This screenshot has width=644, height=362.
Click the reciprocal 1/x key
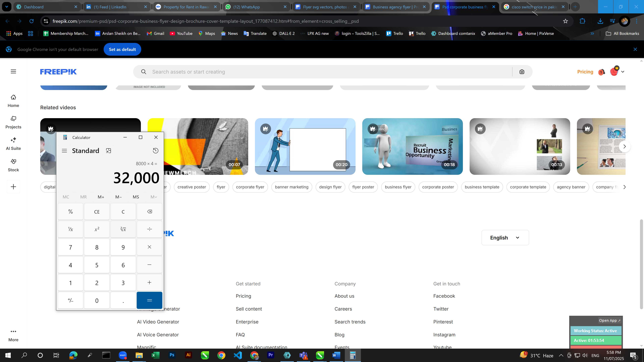coord(70,229)
